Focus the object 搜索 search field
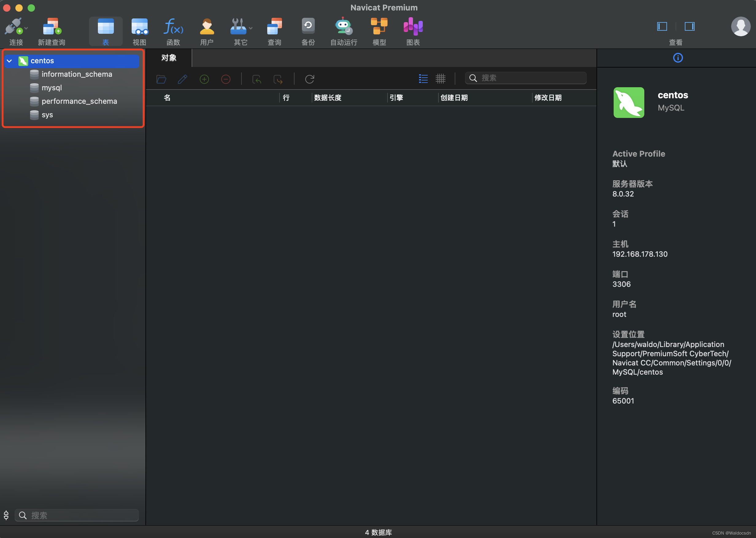The height and width of the screenshot is (538, 756). pos(526,78)
